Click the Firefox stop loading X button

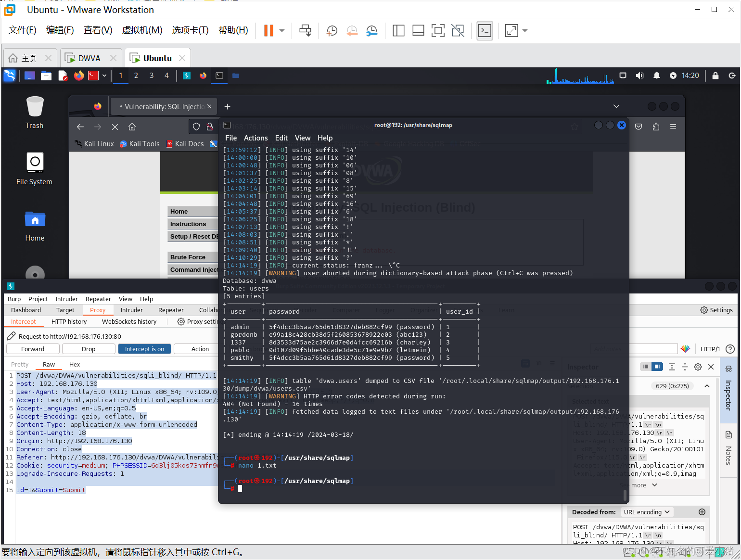pos(115,127)
